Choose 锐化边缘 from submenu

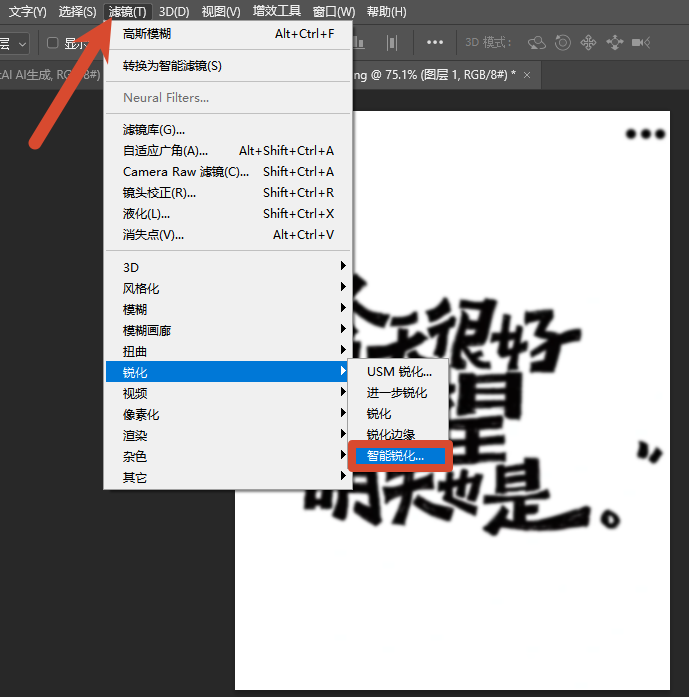click(x=398, y=434)
